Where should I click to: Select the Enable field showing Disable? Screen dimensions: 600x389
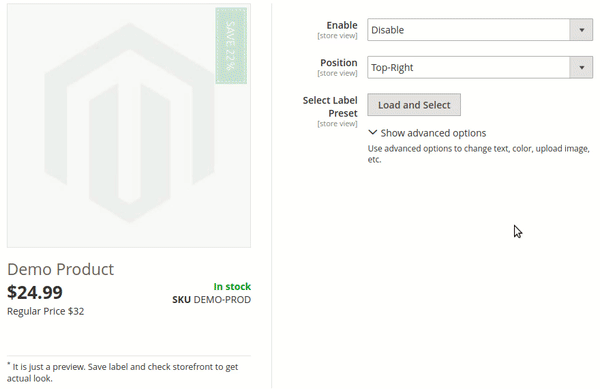[x=480, y=30]
